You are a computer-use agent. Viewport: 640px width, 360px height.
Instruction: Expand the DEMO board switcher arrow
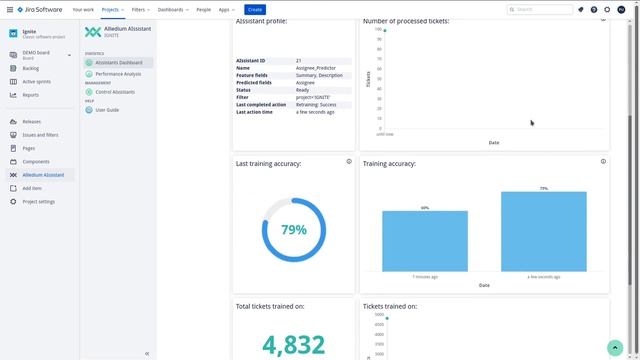pyautogui.click(x=69, y=55)
